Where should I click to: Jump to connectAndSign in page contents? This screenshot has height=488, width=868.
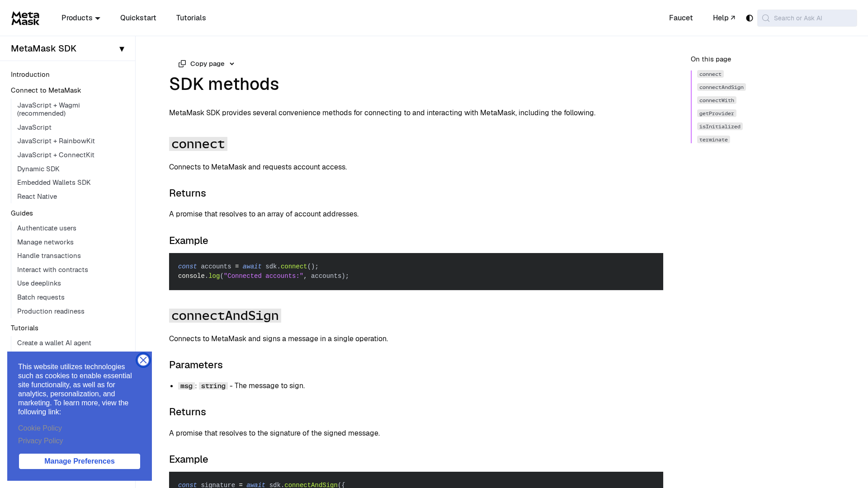(x=722, y=87)
